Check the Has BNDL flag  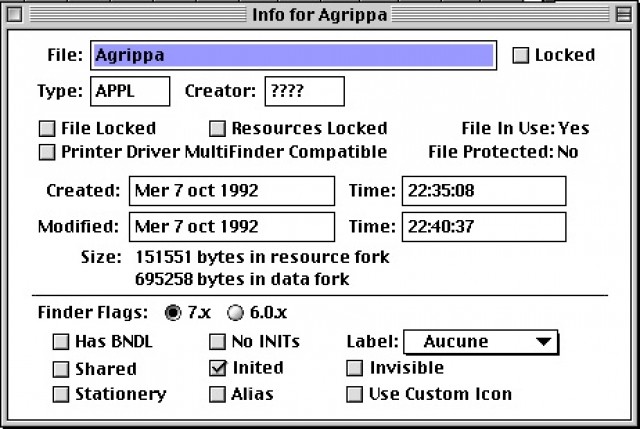tap(62, 342)
